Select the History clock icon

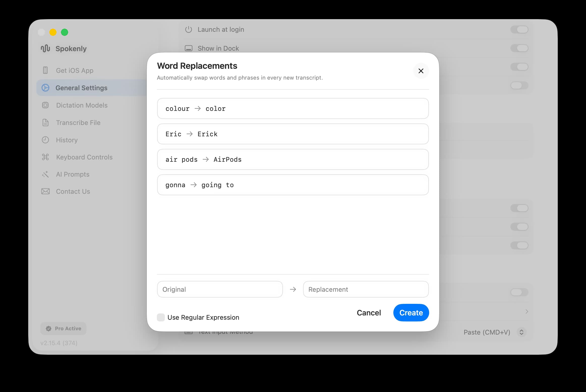pyautogui.click(x=45, y=140)
